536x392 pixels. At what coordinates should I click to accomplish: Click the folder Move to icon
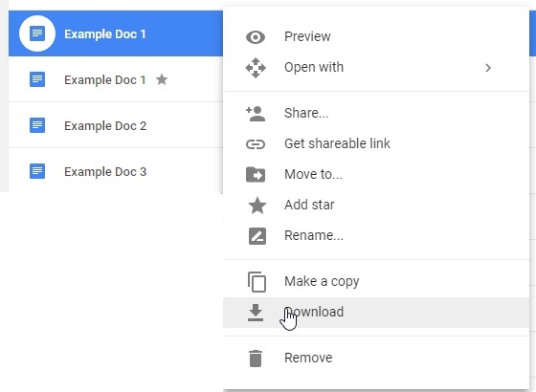tap(256, 175)
